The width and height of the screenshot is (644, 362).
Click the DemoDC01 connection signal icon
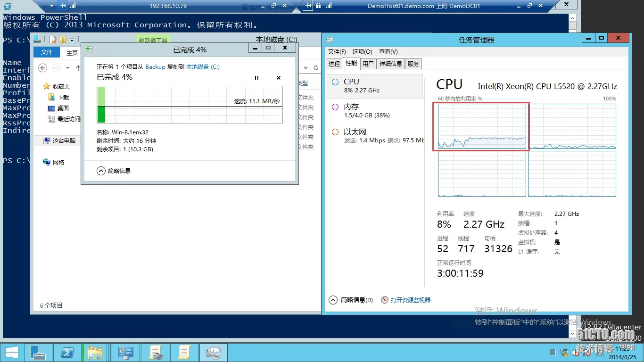(329, 5)
